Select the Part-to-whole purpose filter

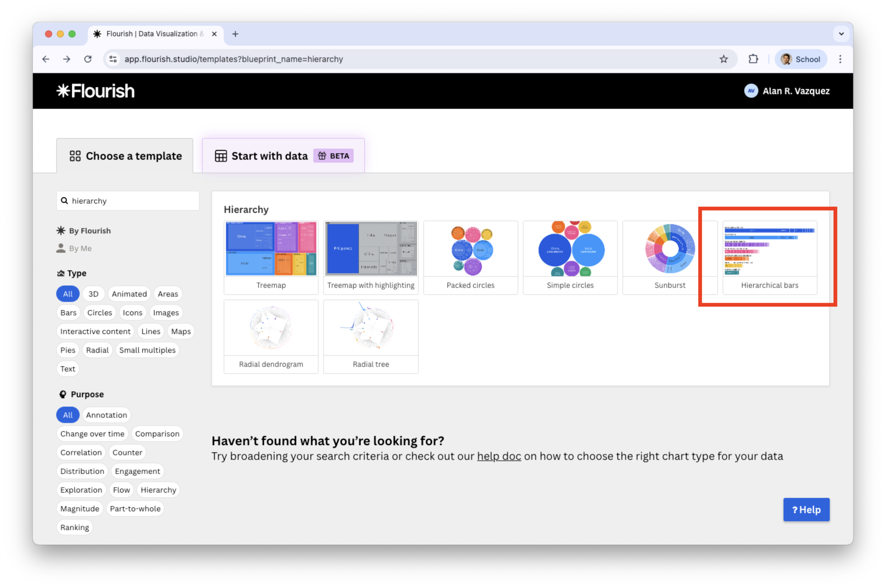coord(135,508)
